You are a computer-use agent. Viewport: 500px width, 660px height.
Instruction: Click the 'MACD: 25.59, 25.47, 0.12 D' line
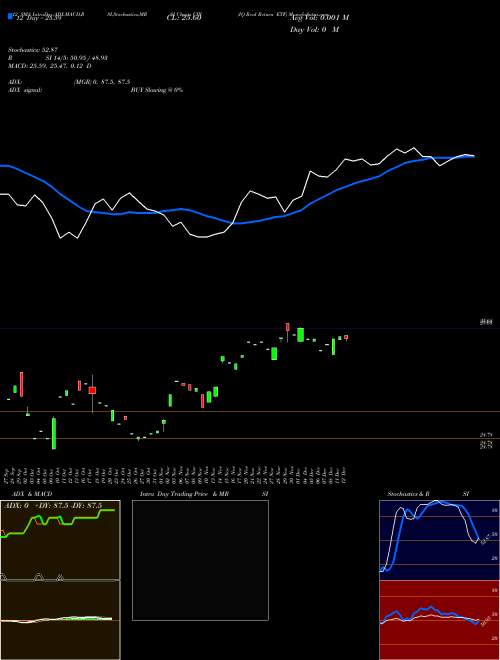pyautogui.click(x=50, y=66)
